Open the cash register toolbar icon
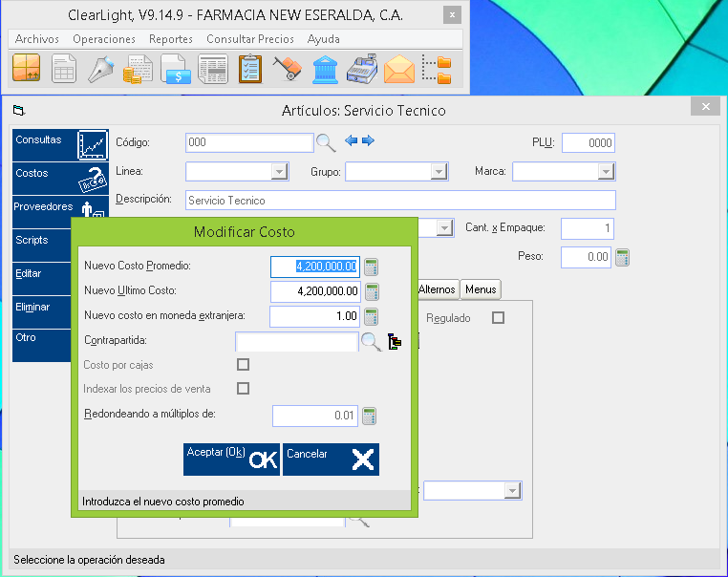Screen dimensions: 728x577 362,69
